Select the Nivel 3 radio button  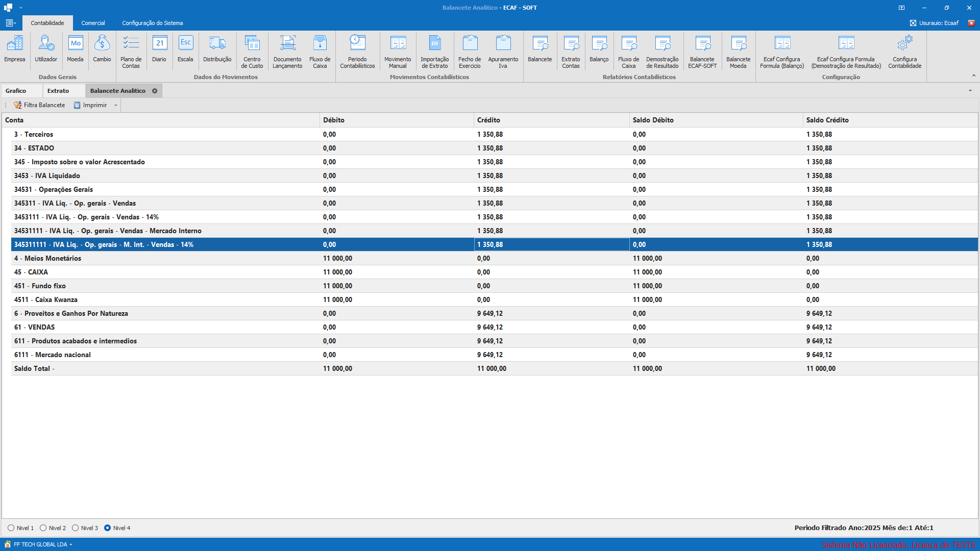(76, 528)
